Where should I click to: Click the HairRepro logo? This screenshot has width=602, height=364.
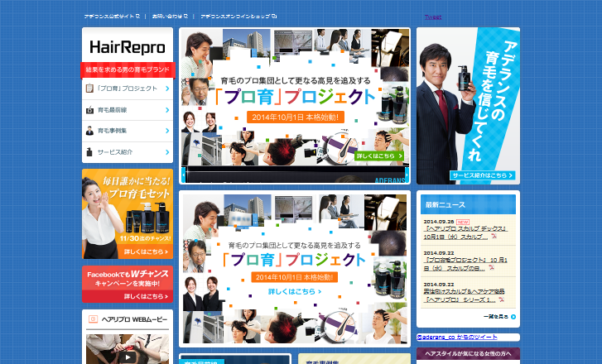point(128,47)
